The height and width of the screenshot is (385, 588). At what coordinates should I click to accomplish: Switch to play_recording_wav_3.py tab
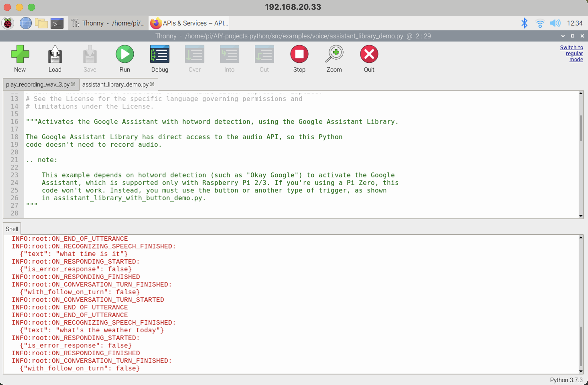[38, 84]
